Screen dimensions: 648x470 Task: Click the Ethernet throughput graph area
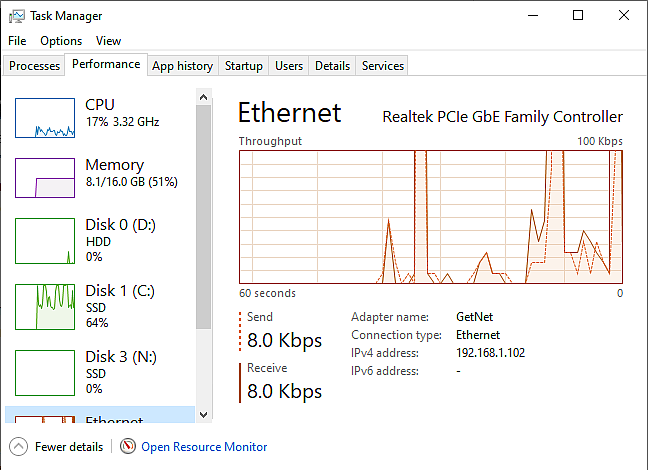coord(431,217)
